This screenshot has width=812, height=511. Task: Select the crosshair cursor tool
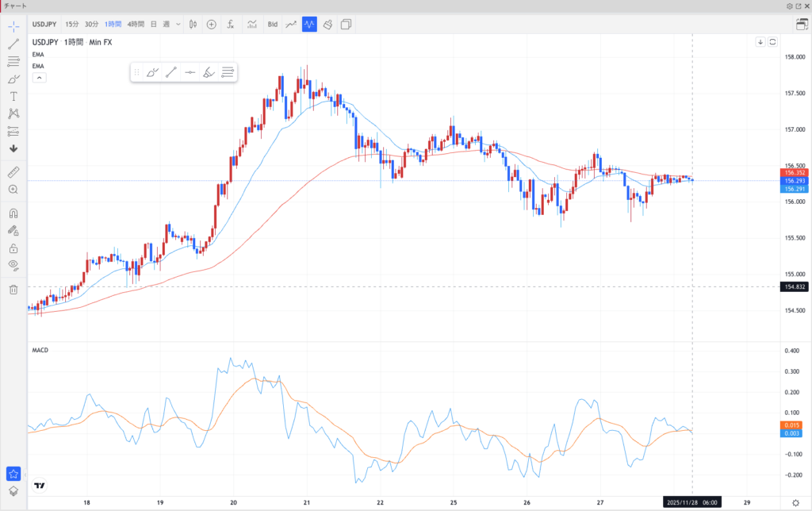13,25
